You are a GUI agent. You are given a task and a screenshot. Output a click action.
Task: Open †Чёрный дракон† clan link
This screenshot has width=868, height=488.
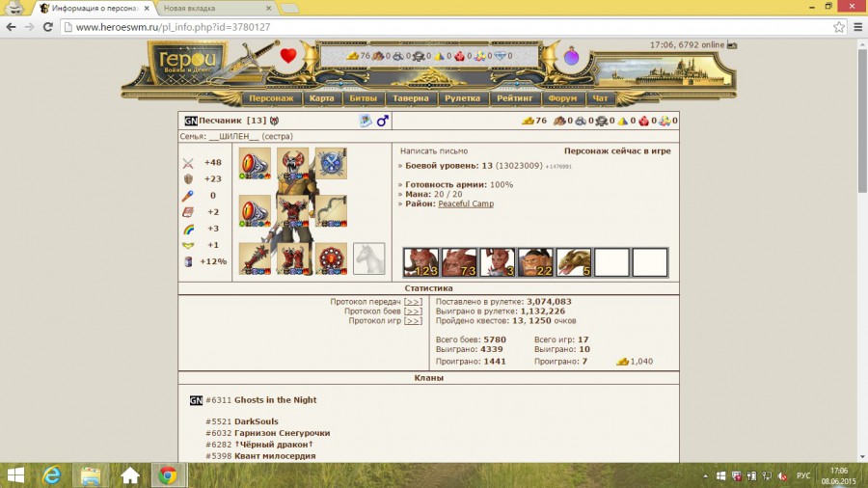pos(274,445)
